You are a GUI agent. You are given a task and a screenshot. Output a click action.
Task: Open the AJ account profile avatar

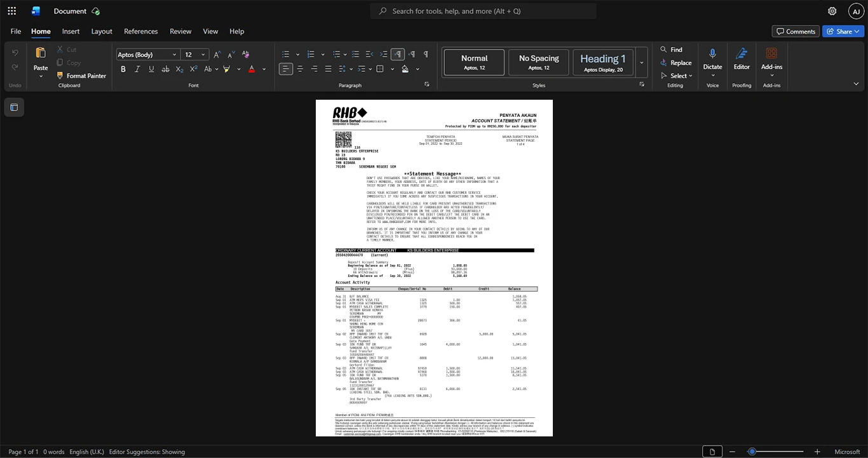(857, 11)
